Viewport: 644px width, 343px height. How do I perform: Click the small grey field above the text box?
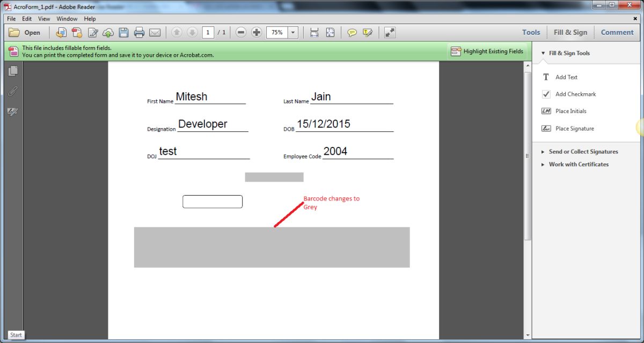point(274,177)
